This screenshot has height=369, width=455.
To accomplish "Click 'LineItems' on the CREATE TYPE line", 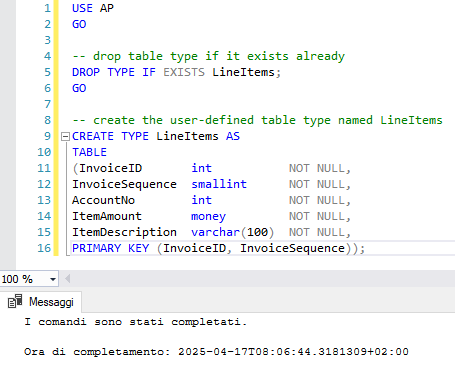I will [x=187, y=136].
